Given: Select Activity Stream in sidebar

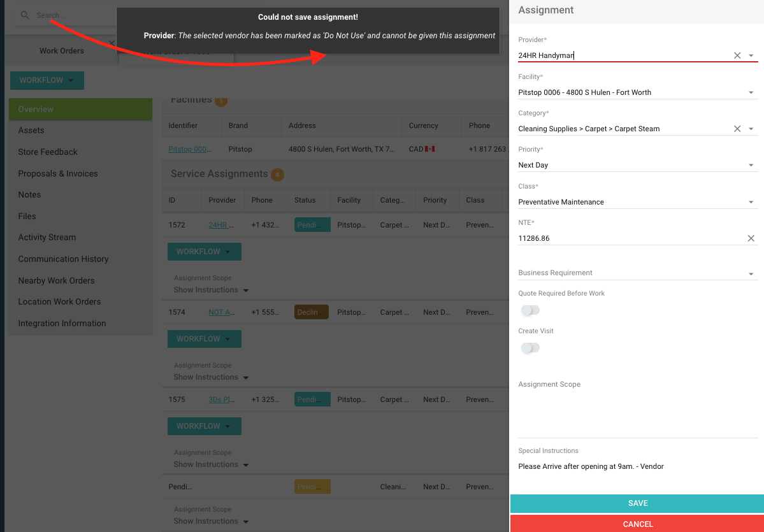Looking at the screenshot, I should click(x=47, y=238).
